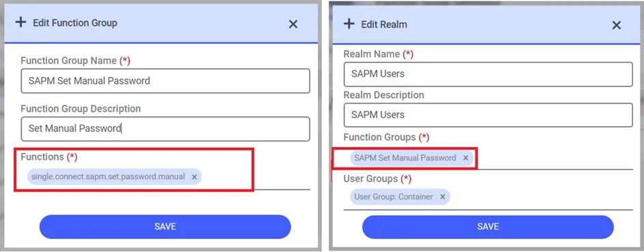
Task: Edit the Function Group Name field
Action: pos(166,81)
